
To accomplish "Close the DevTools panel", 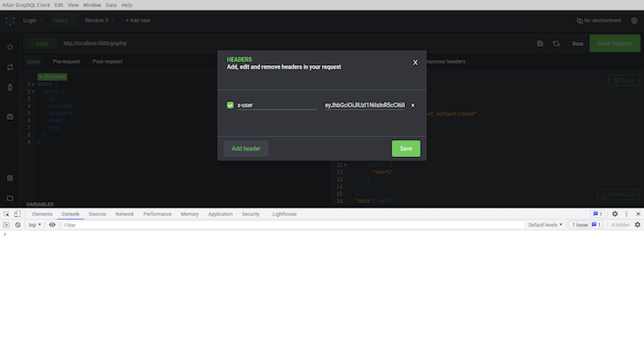I will tap(638, 213).
